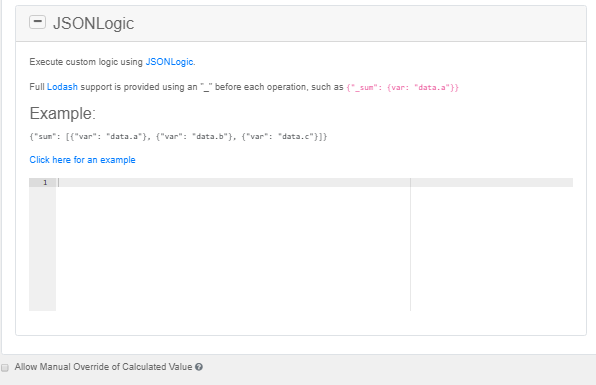Screen dimensions: 596x385
Task: Click line number 1 in editor gutter
Action: click(x=45, y=183)
